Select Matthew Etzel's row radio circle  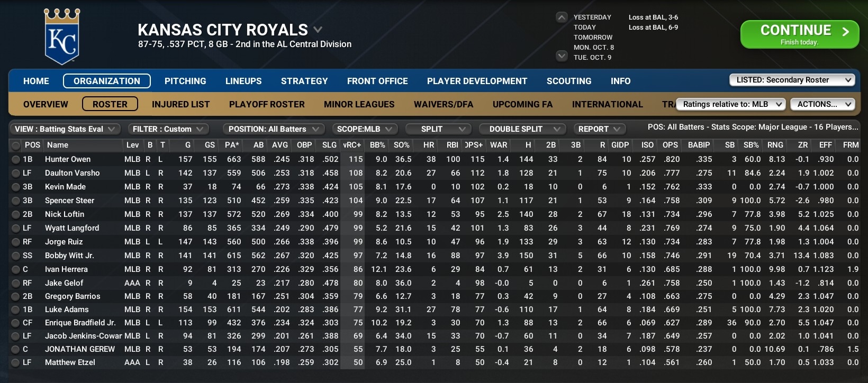point(16,362)
